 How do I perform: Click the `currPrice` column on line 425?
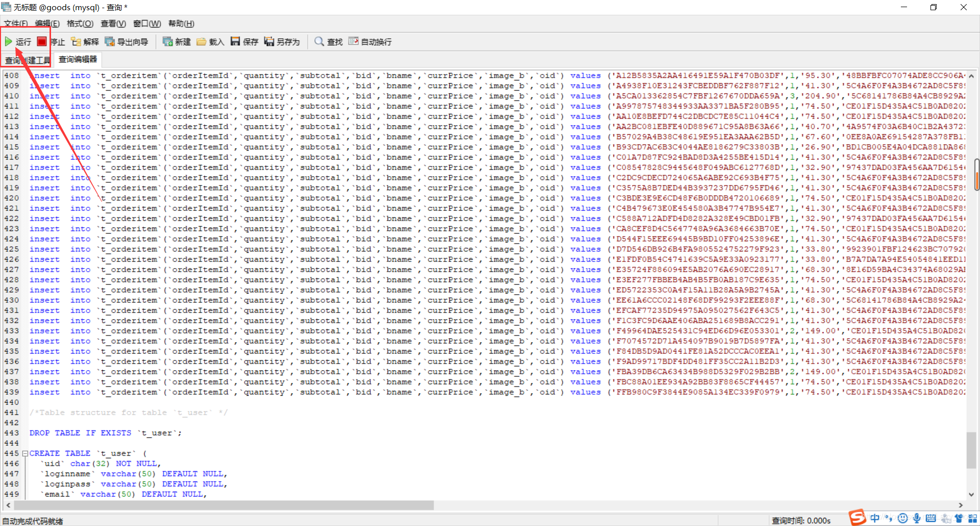click(x=450, y=249)
